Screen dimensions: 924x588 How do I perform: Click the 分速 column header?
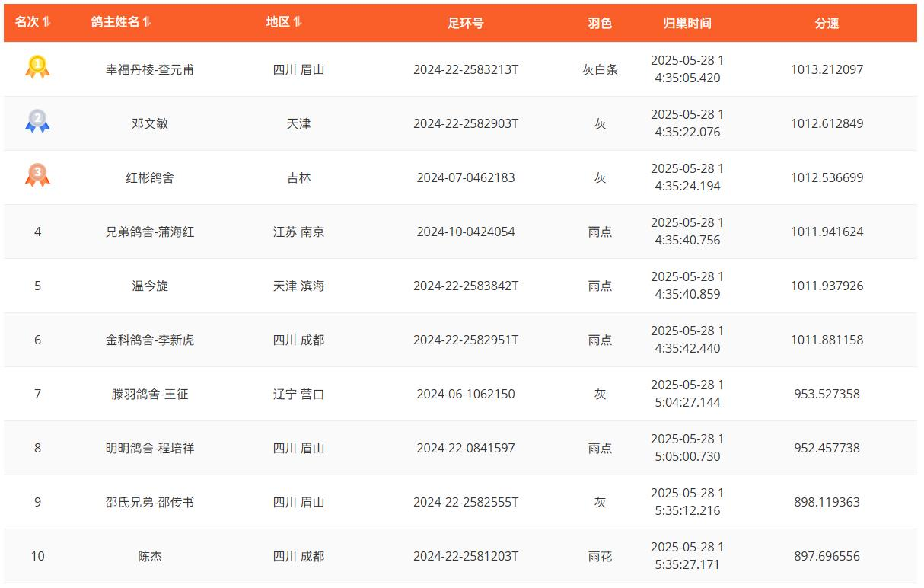[827, 24]
